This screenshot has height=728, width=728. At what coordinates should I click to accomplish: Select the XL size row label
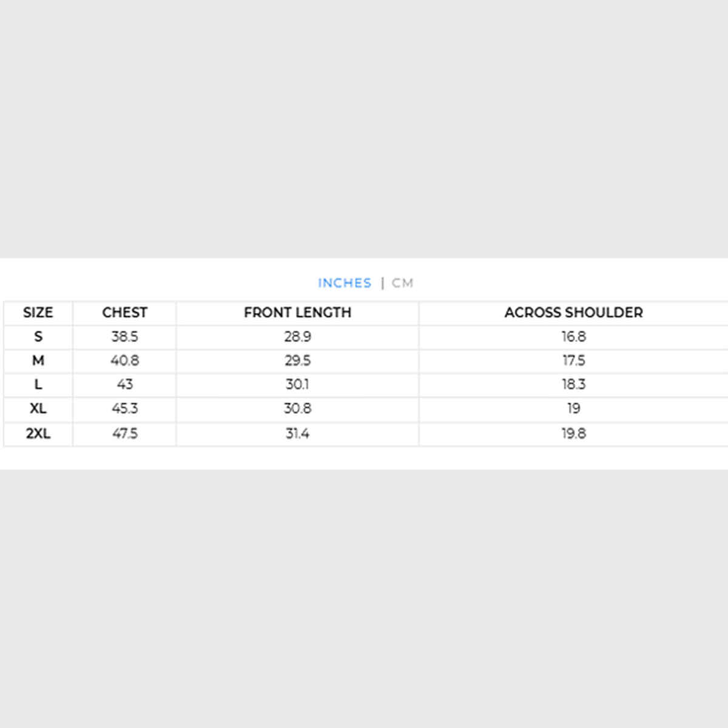(38, 408)
